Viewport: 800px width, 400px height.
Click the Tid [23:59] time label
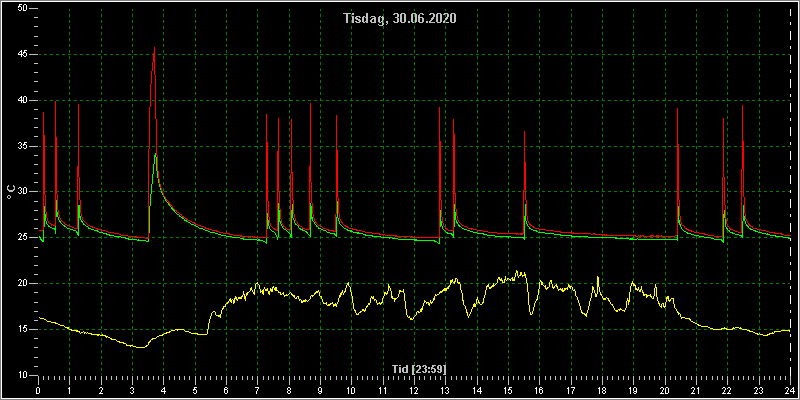click(419, 368)
